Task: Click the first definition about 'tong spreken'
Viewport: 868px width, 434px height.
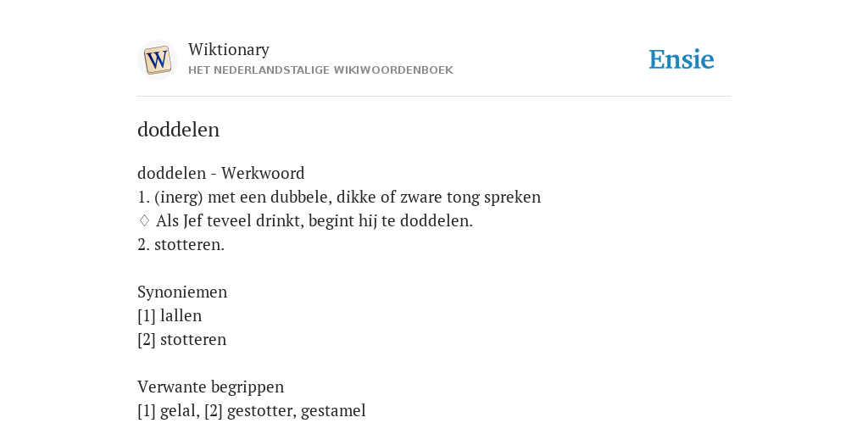Action: tap(339, 197)
